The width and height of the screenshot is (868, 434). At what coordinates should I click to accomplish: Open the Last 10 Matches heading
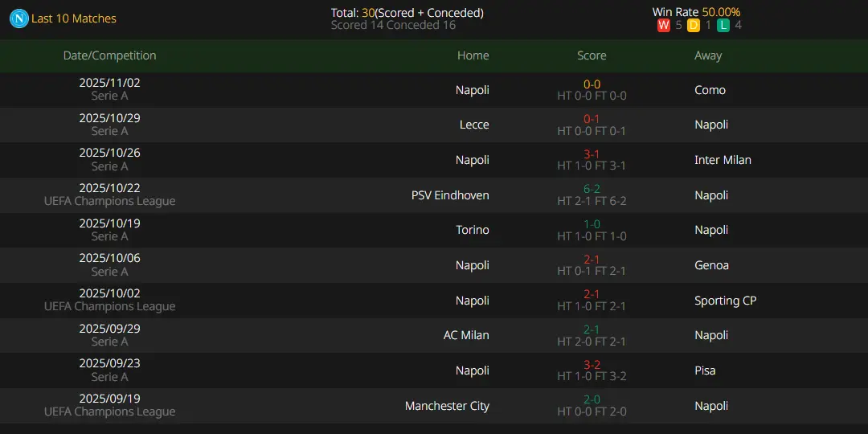click(x=74, y=18)
